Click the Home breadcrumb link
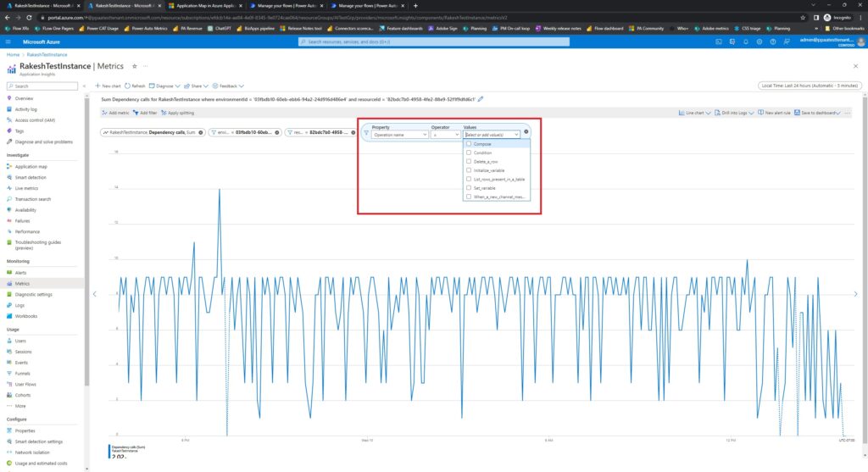Screen dimensions: 868x472 click(x=14, y=54)
